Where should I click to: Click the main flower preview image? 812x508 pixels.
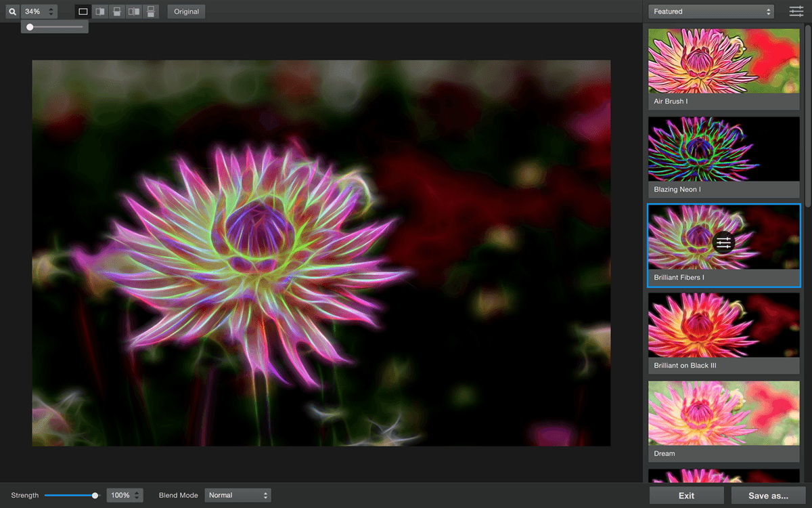pos(321,253)
